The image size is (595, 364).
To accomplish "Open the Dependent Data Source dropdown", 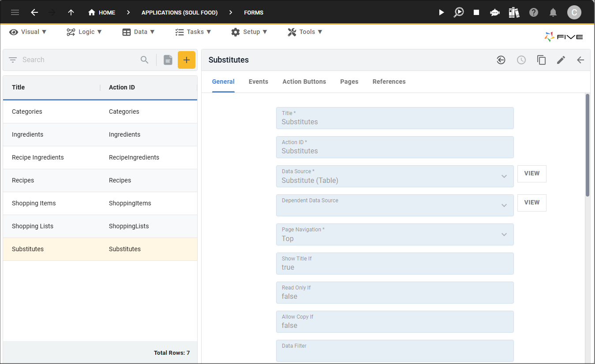I will coord(504,205).
